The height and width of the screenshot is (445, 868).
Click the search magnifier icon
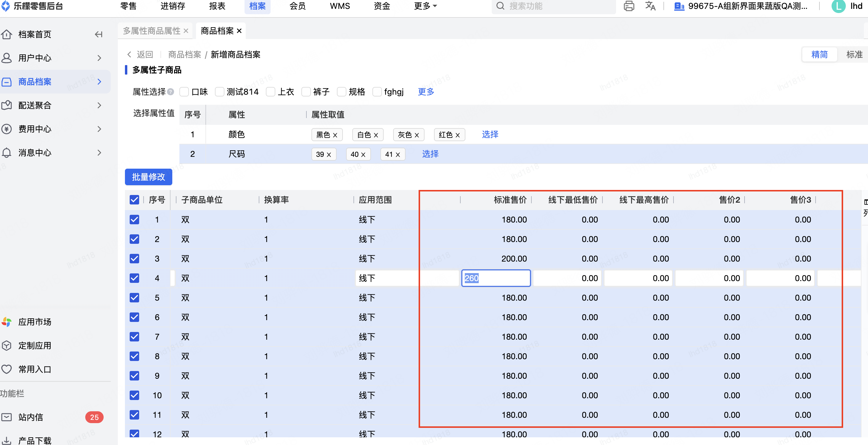(x=500, y=6)
